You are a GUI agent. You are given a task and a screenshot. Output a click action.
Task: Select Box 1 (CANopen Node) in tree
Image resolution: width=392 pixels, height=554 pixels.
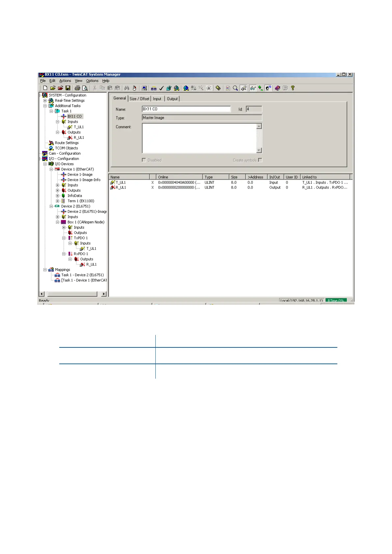(x=86, y=222)
